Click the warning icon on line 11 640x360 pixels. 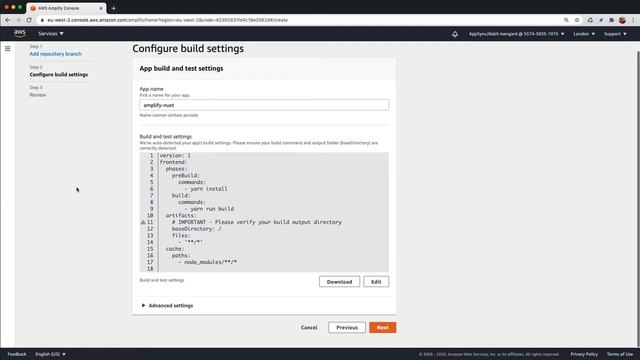click(143, 222)
